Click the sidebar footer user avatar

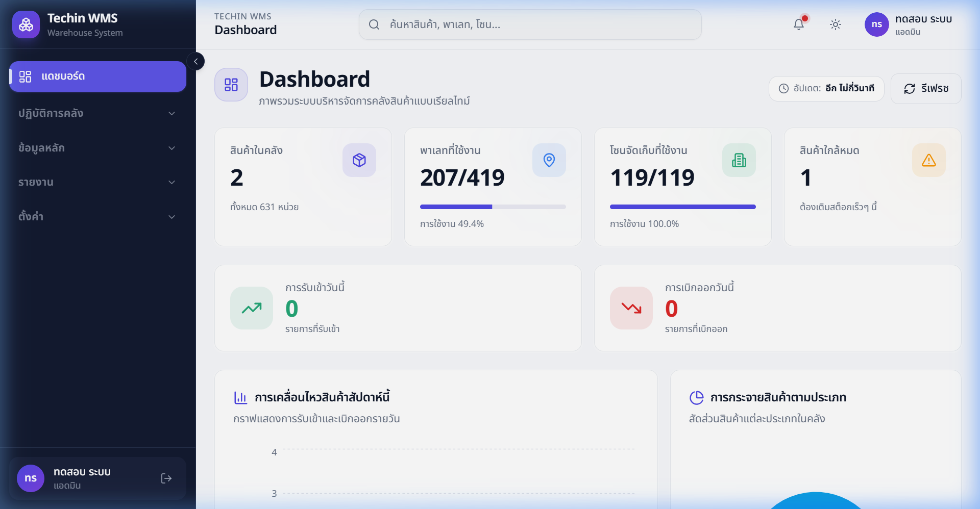tap(31, 478)
